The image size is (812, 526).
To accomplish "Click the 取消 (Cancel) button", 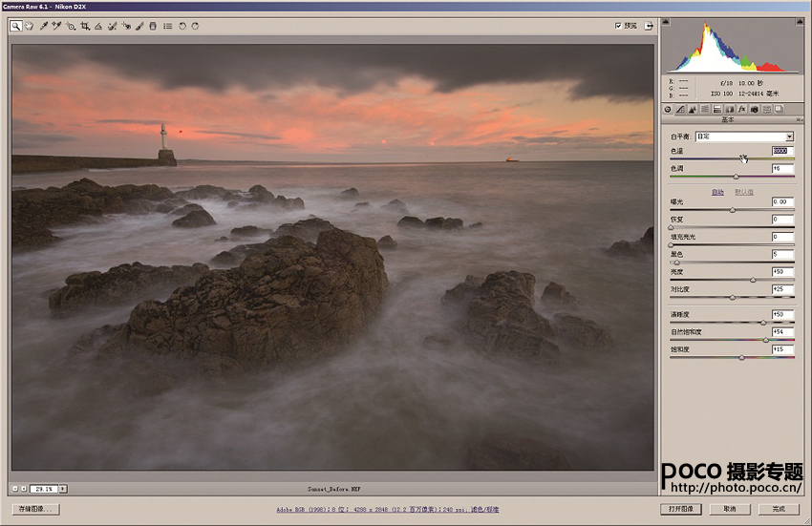I will tap(730, 510).
